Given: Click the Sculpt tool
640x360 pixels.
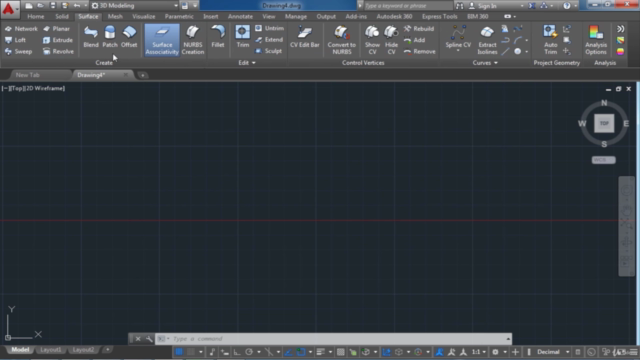Looking at the screenshot, I should click(x=268, y=51).
